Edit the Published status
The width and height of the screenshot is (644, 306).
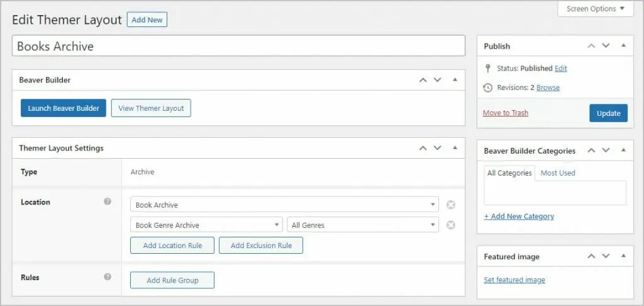click(560, 68)
